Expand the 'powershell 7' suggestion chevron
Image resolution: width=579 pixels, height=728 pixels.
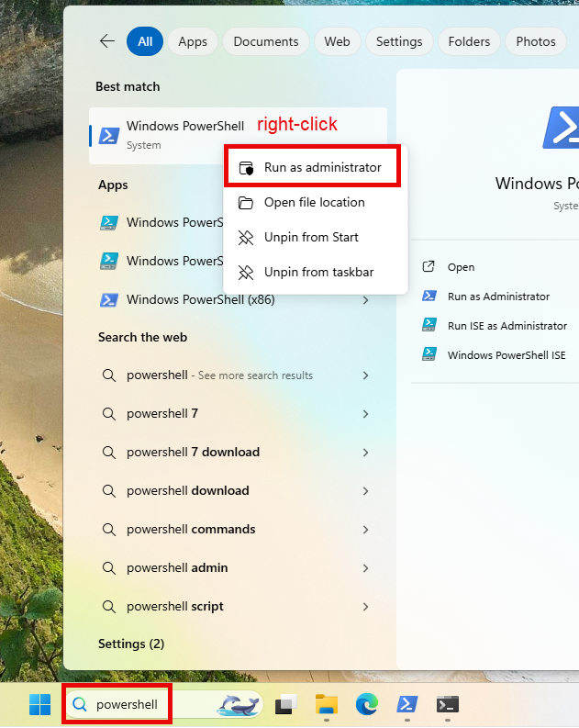tap(366, 414)
